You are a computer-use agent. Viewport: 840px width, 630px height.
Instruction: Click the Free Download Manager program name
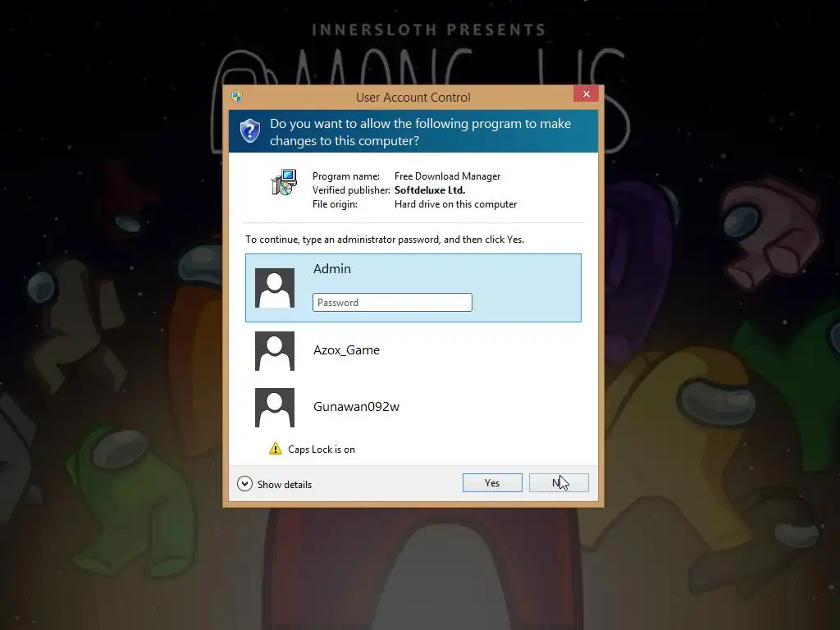(447, 176)
